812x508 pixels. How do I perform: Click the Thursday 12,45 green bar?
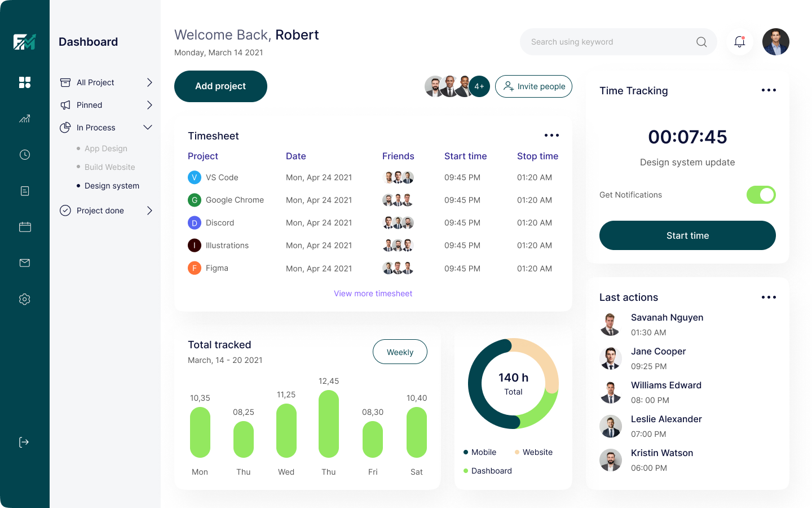tap(329, 423)
